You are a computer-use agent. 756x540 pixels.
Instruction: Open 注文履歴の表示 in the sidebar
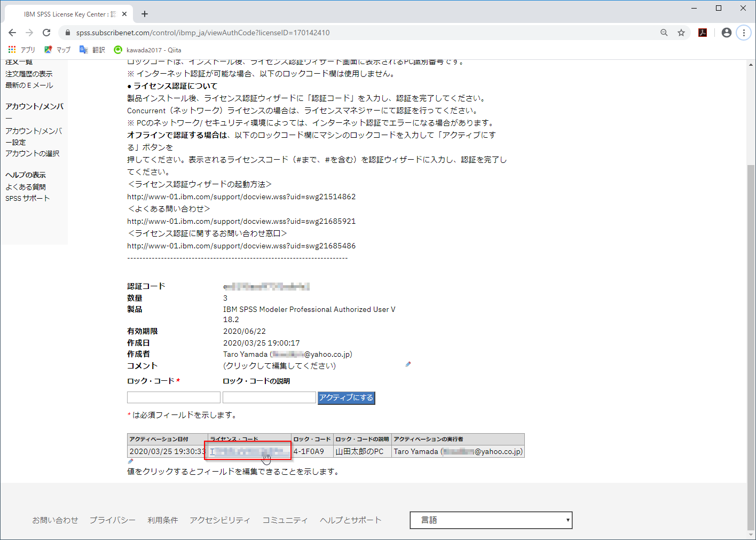pos(29,74)
